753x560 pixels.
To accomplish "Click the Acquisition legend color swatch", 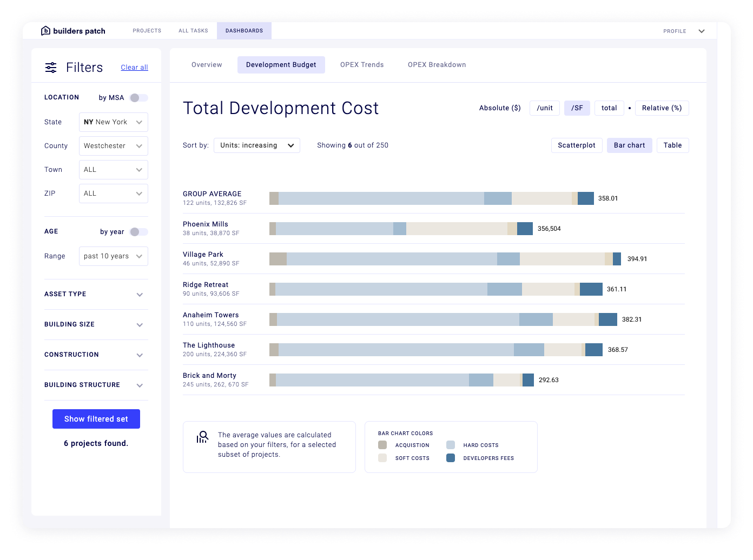I will tap(382, 445).
